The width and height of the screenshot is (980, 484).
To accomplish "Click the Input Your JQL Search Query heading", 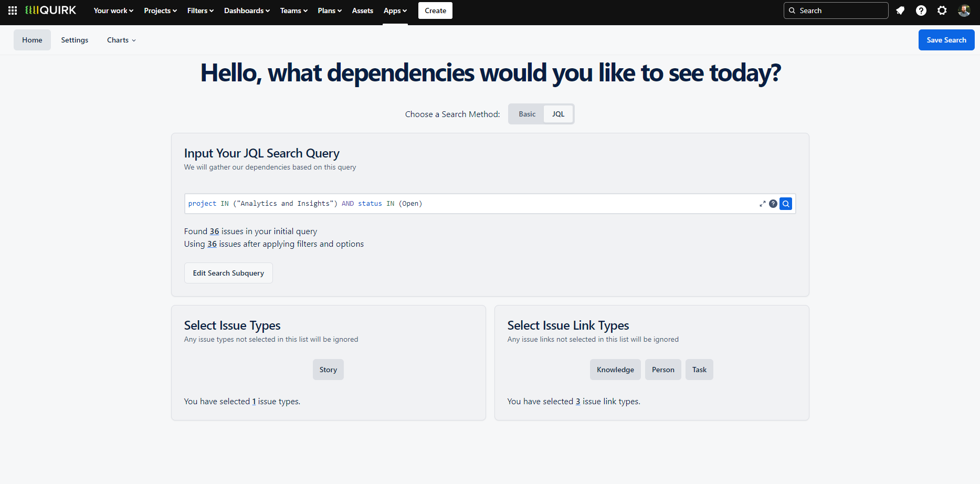I will tap(262, 153).
